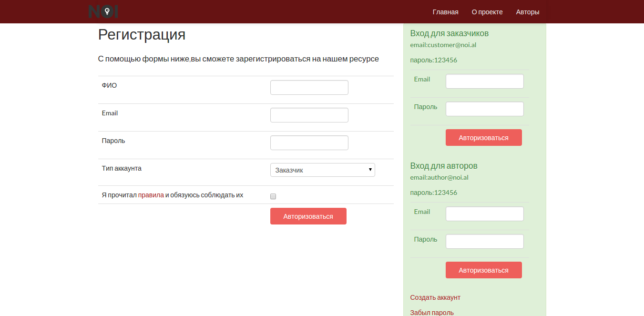The image size is (644, 316).
Task: Select text email:customer@noi.al
Action: pyautogui.click(x=443, y=45)
